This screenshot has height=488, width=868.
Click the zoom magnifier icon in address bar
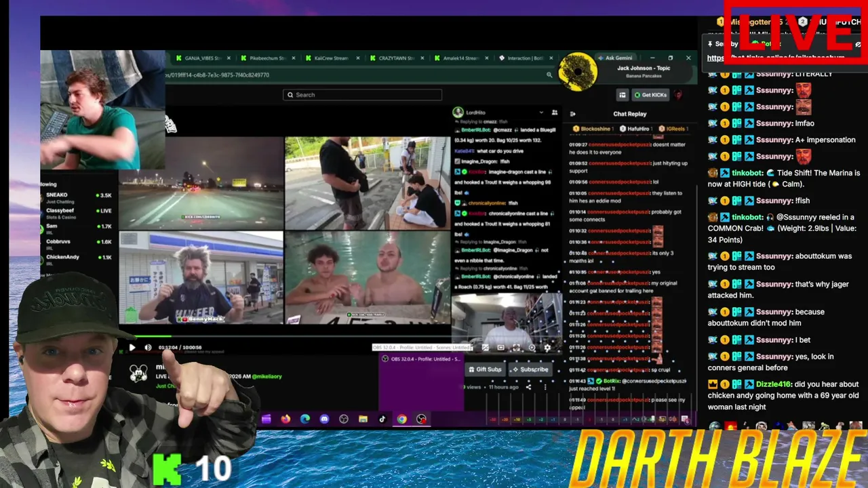549,75
